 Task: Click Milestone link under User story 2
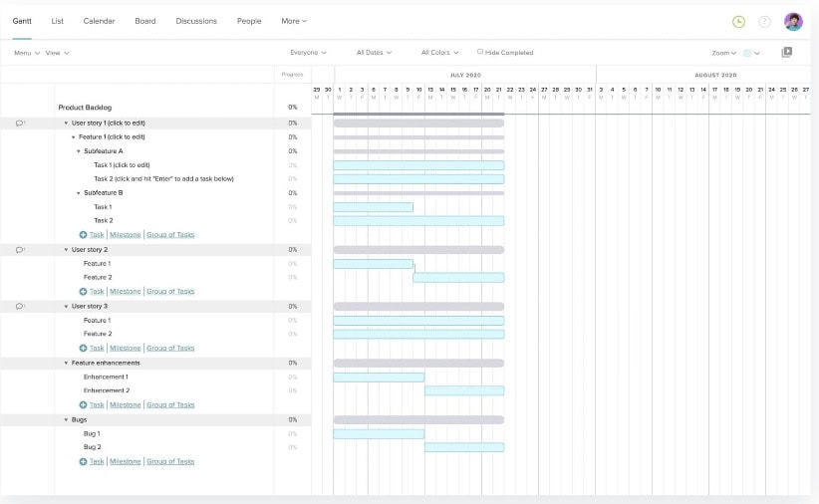pos(125,292)
